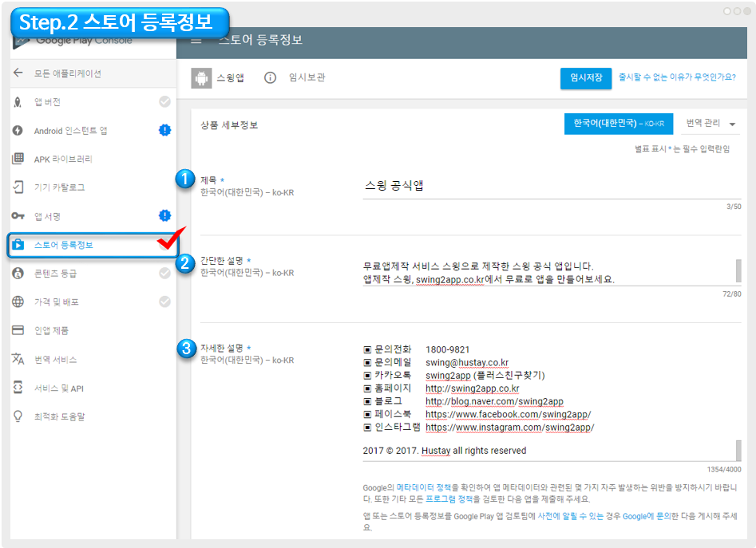The image size is (756, 548).
Task: Select the 스토어 등록정보 shopping bag icon
Action: click(18, 245)
